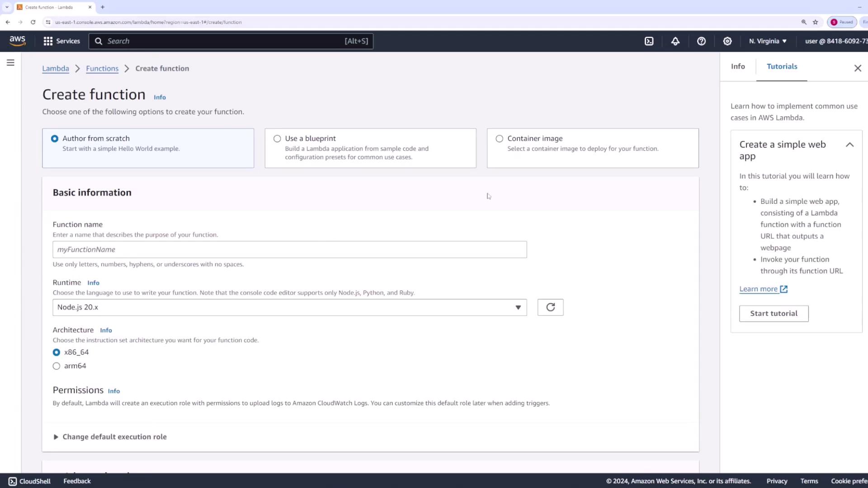Screen dimensions: 868x488
Task: Open the notifications bell icon
Action: (675, 41)
